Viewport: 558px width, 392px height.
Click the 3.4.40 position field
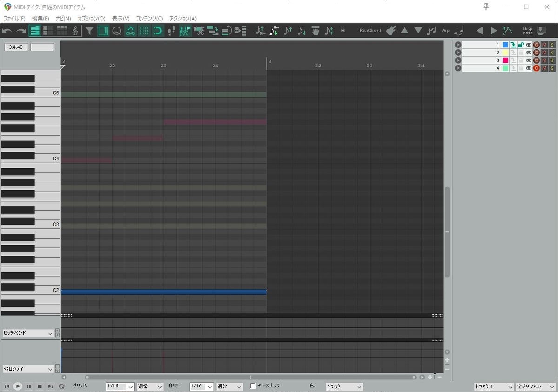click(16, 47)
